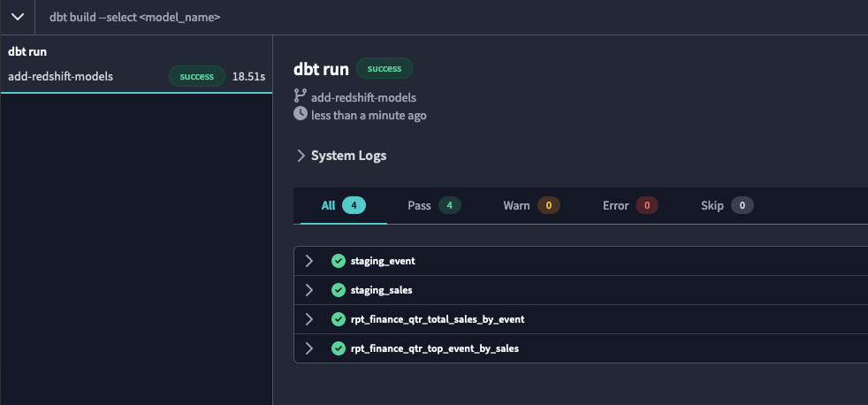The height and width of the screenshot is (405, 868).
Task: Switch to the Error tab
Action: pos(630,205)
